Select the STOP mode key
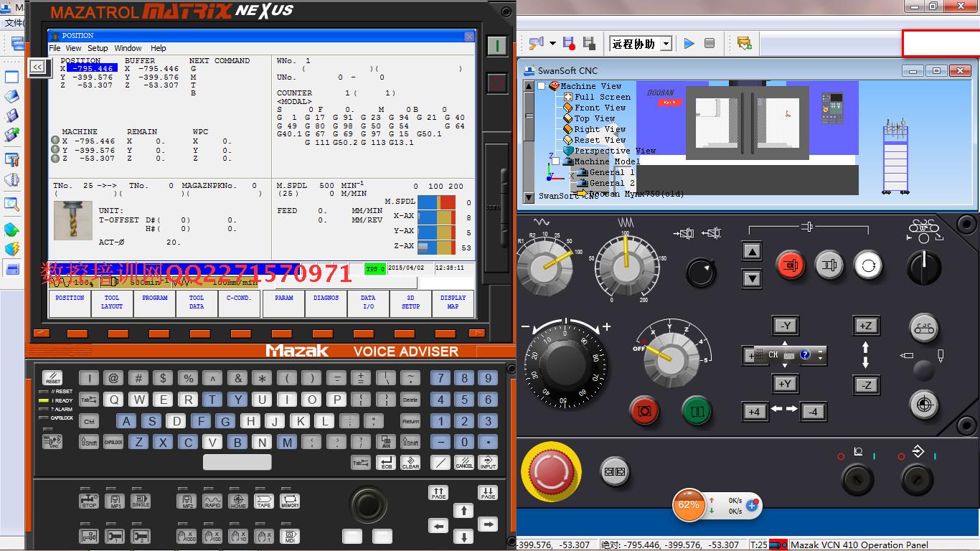This screenshot has width=980, height=551. (89, 501)
